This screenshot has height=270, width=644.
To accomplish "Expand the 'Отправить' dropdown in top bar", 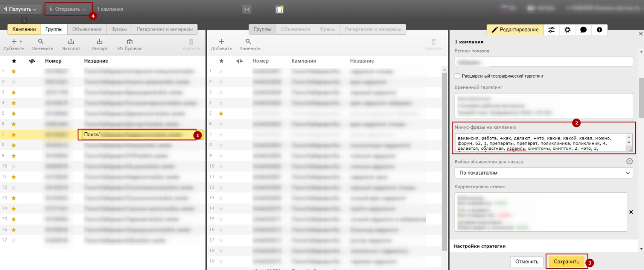I will click(68, 9).
